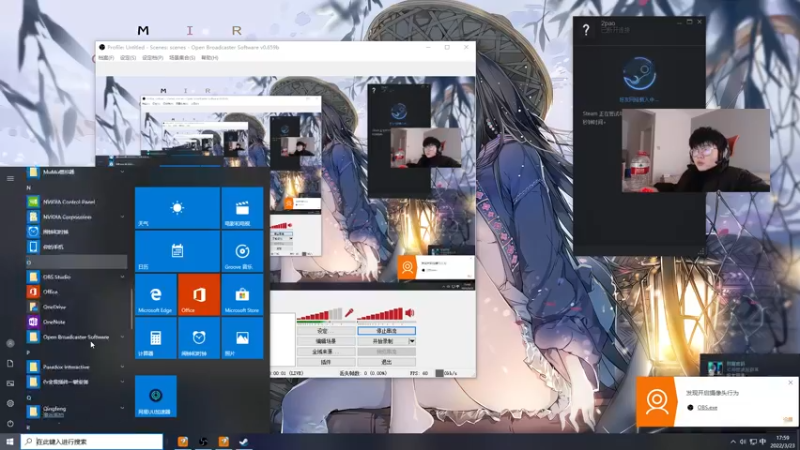Viewport: 800px width, 450px height.
Task: Open the Alarms & Clock tile
Action: click(x=199, y=338)
